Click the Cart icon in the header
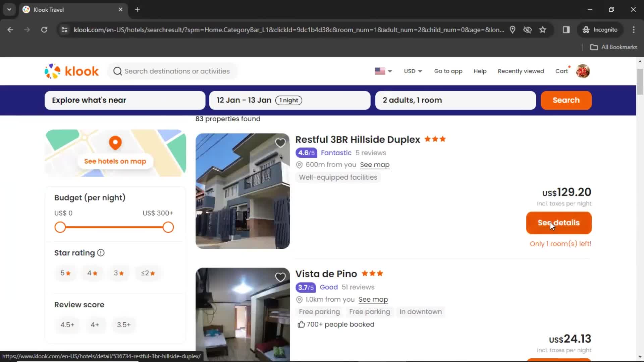 coord(562,71)
